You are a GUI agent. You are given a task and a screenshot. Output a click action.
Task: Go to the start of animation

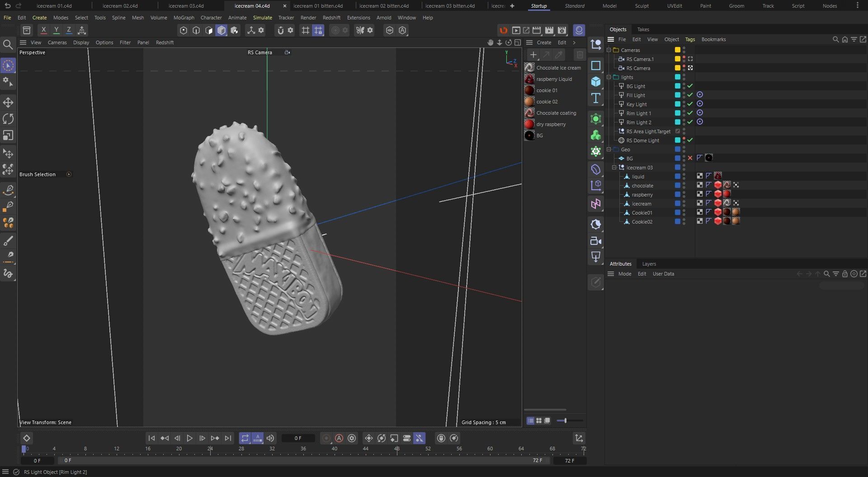point(152,438)
